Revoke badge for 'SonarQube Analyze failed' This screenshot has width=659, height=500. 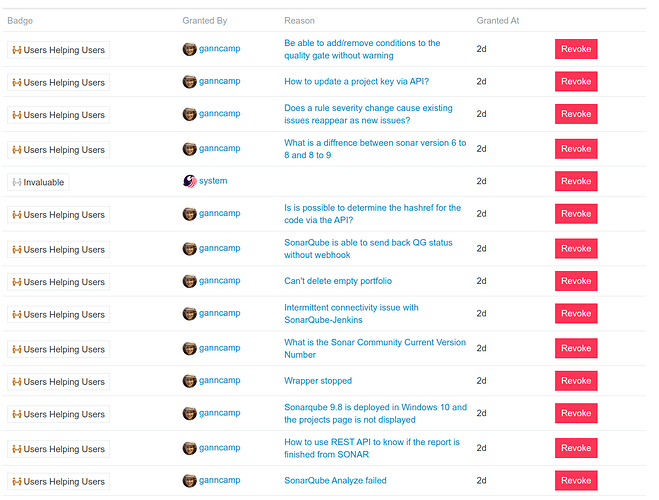tap(576, 481)
